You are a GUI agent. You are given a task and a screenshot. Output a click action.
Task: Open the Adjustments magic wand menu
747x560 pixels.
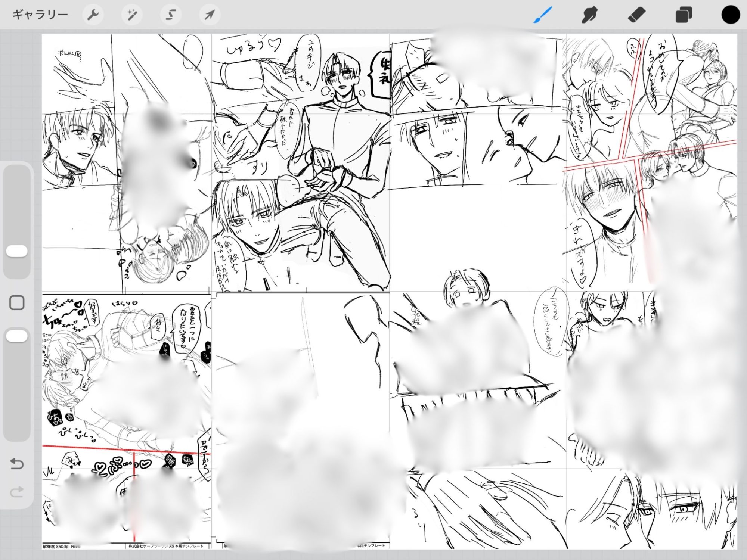pyautogui.click(x=131, y=15)
